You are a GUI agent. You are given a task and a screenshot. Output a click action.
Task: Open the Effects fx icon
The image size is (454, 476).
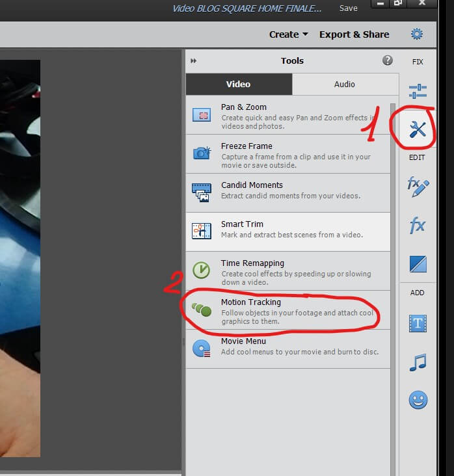tap(418, 226)
